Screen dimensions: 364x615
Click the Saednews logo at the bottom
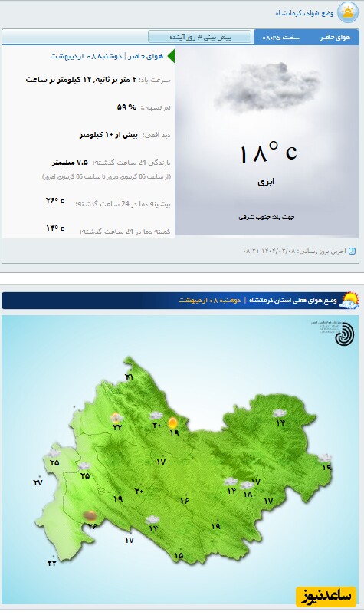pyautogui.click(x=326, y=597)
